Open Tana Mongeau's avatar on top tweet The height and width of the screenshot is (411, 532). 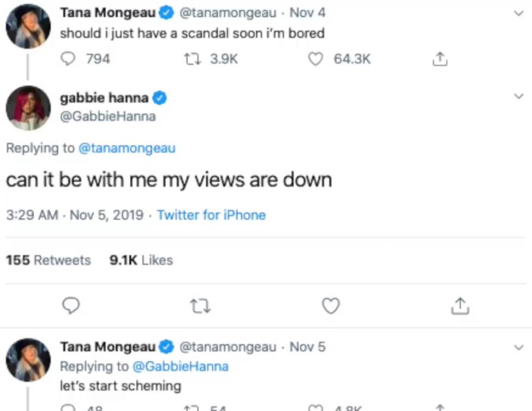[x=29, y=27]
